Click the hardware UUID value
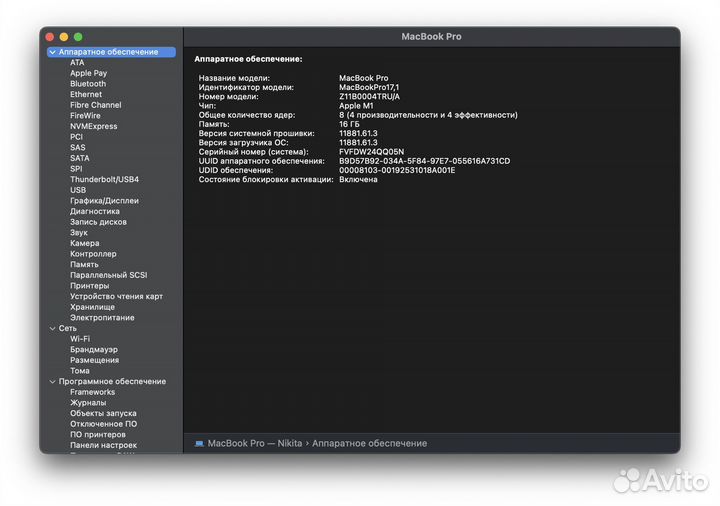Viewport: 720px width, 506px height. tap(424, 161)
